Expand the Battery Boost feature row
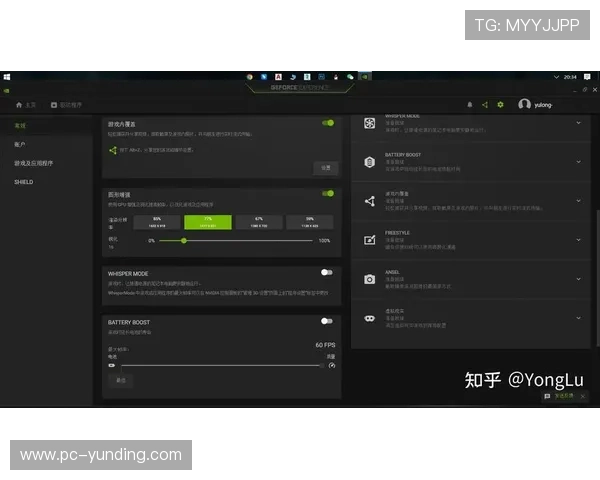Image resolution: width=600 pixels, height=480 pixels. point(578,161)
